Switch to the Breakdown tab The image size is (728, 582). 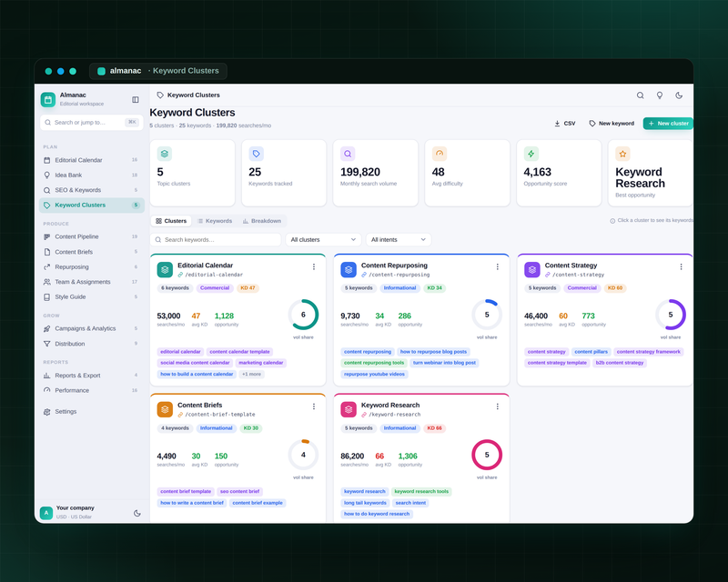(262, 221)
